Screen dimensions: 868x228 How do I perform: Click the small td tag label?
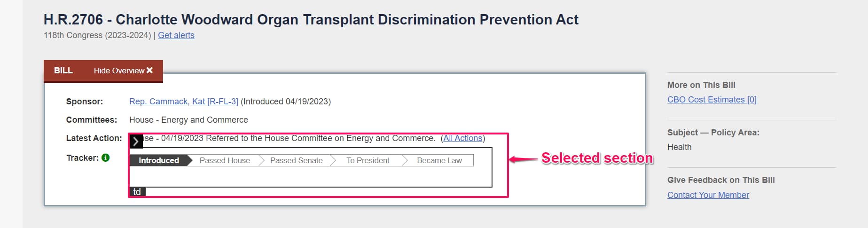pyautogui.click(x=137, y=192)
